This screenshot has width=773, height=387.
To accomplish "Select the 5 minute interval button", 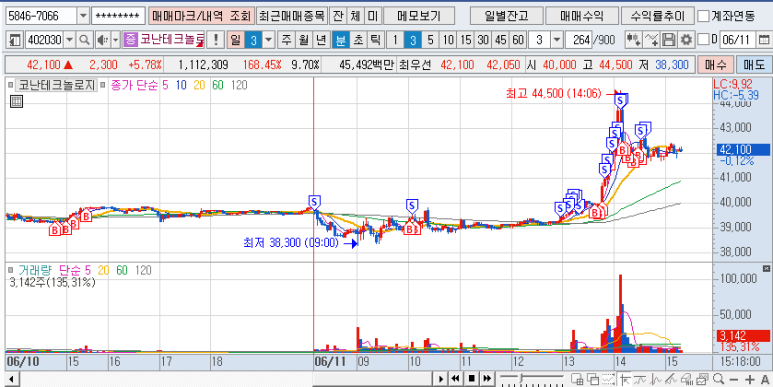I will pyautogui.click(x=430, y=40).
